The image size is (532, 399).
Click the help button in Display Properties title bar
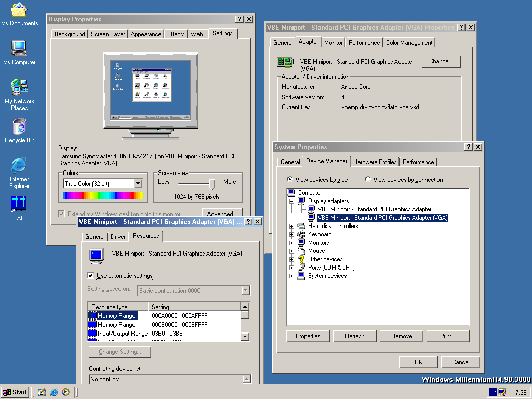(240, 19)
